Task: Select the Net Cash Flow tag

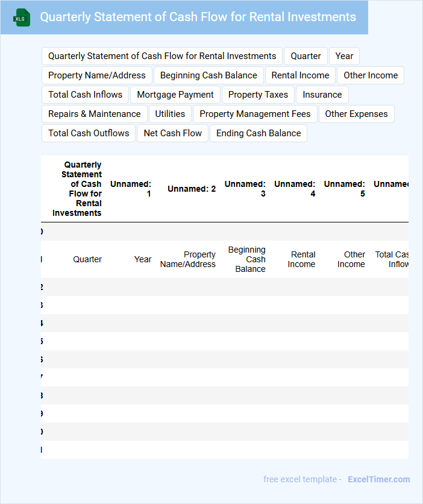Action: coord(172,133)
